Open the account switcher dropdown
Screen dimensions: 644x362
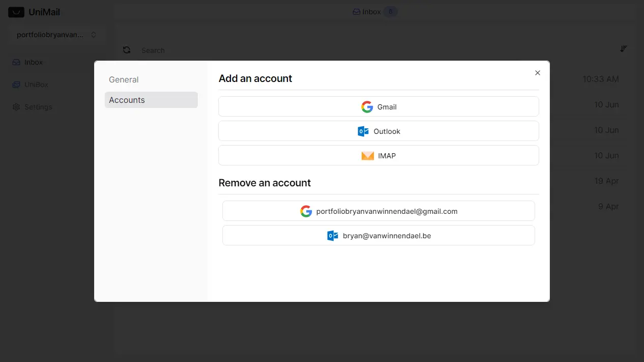point(56,35)
